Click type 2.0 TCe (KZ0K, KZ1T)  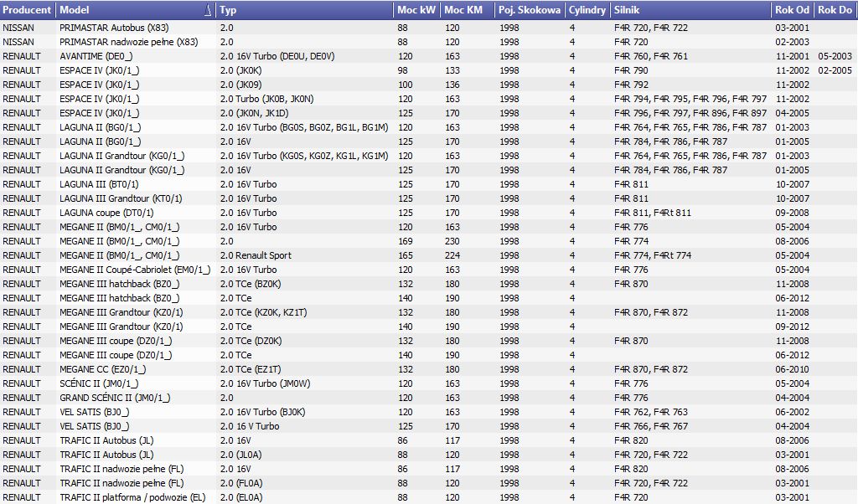coord(263,311)
